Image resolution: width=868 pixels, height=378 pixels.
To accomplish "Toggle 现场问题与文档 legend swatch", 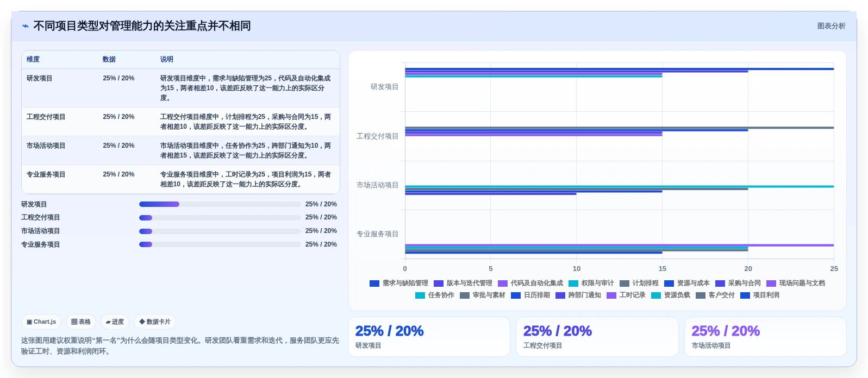I will click(771, 283).
